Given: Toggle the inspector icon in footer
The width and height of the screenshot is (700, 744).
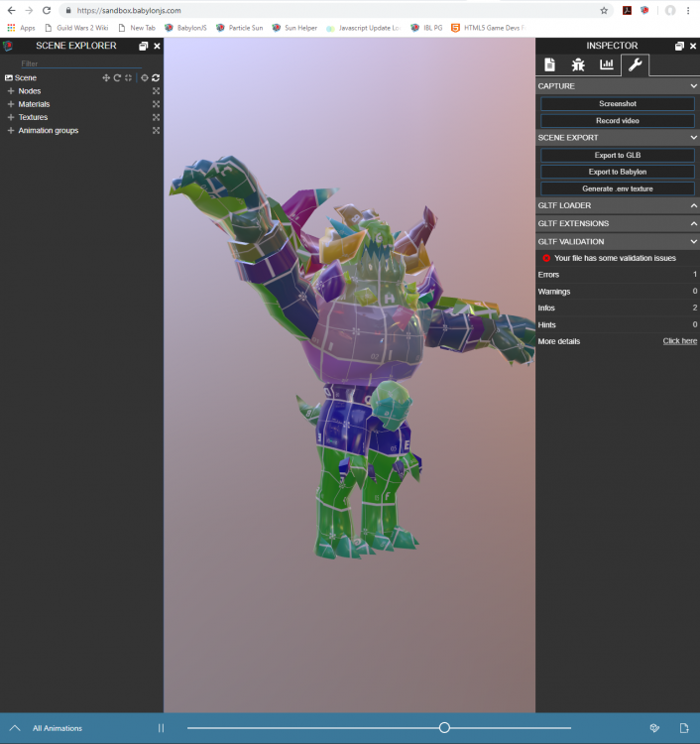Looking at the screenshot, I should coord(654,728).
